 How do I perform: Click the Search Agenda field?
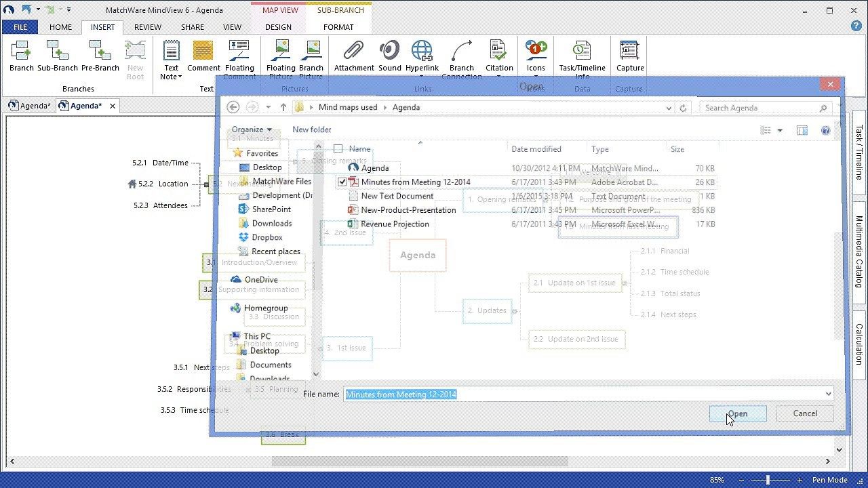coord(766,108)
